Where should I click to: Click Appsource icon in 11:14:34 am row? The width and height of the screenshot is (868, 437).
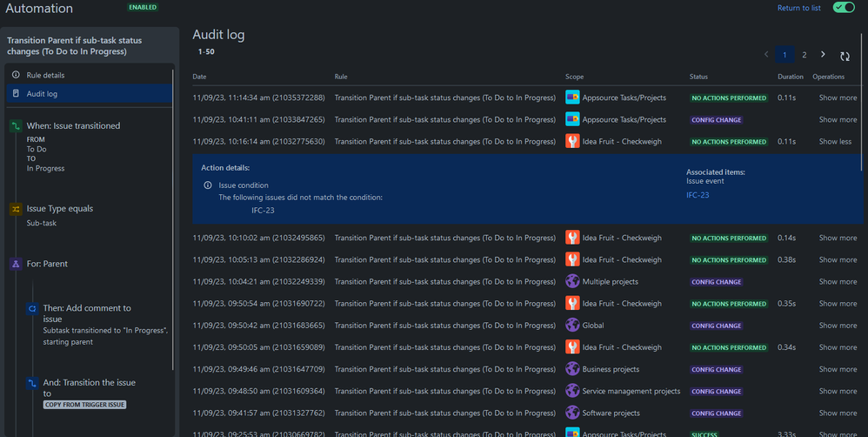point(572,97)
